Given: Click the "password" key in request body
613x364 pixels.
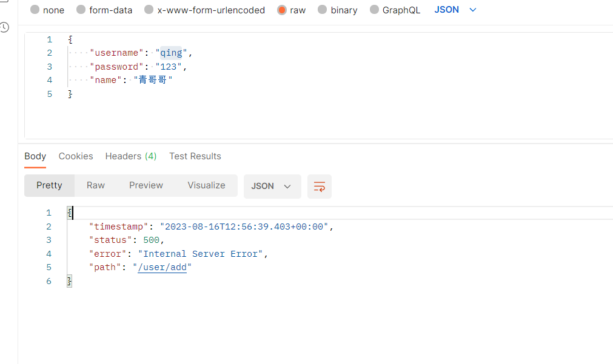Looking at the screenshot, I should tap(116, 67).
